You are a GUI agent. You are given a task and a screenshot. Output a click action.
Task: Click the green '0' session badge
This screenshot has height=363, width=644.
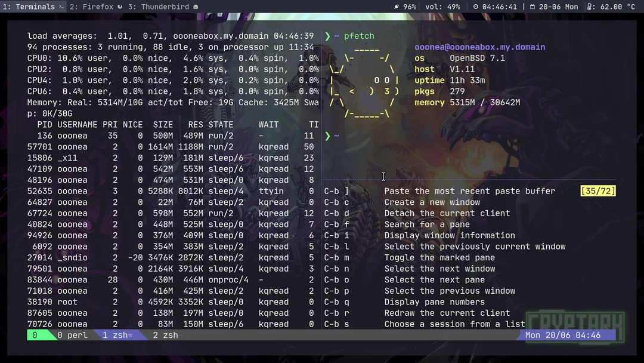[33, 335]
